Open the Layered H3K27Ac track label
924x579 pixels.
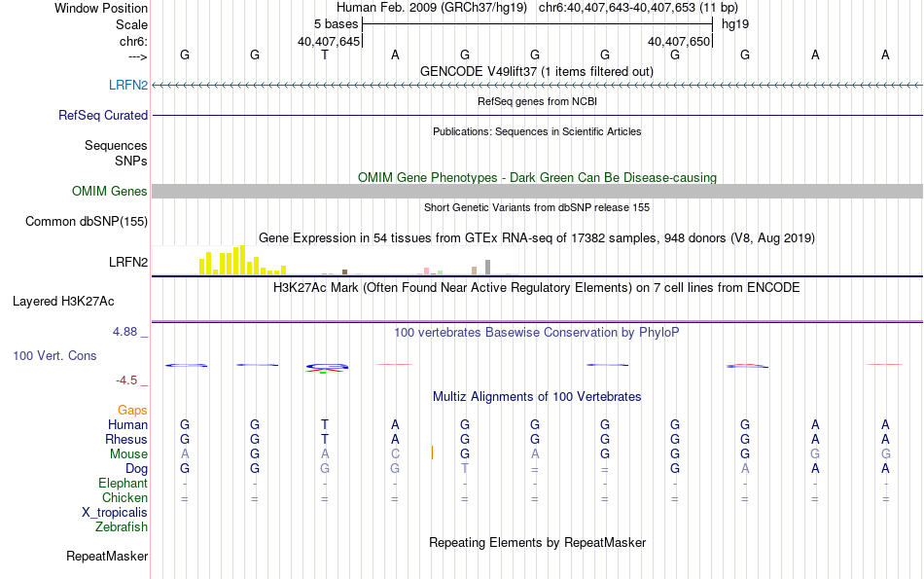[x=63, y=302]
